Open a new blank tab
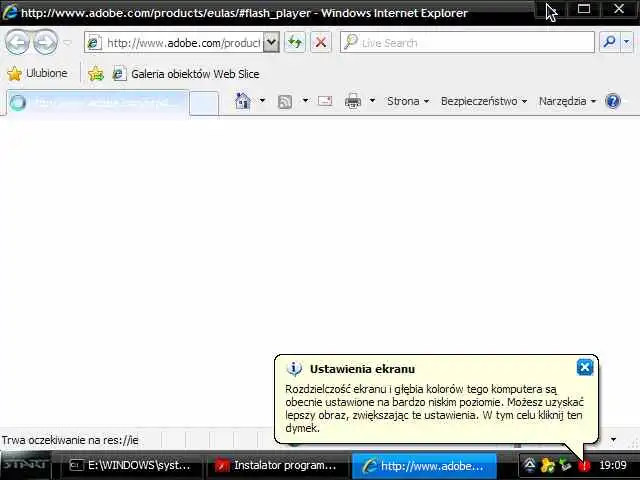This screenshot has height=480, width=640. click(x=204, y=103)
